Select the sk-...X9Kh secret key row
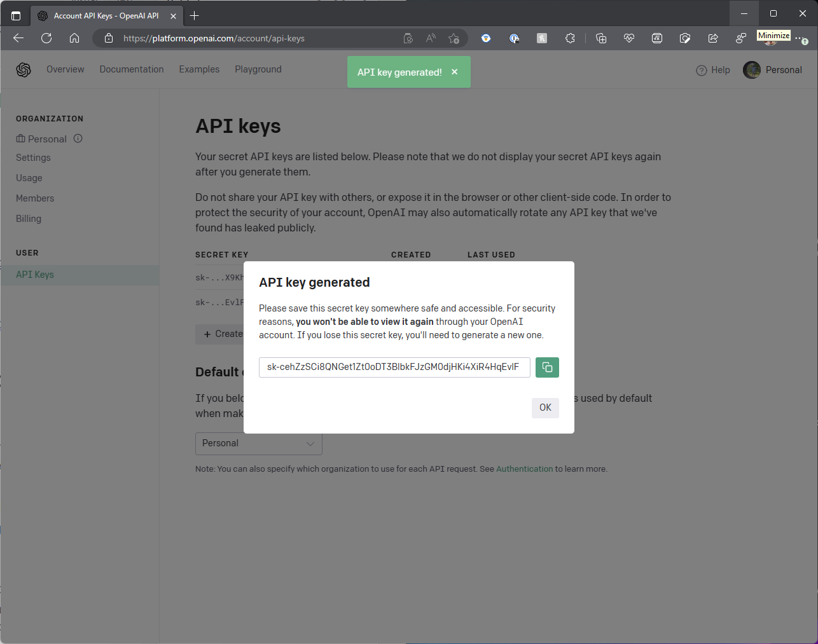818x644 pixels. point(219,278)
